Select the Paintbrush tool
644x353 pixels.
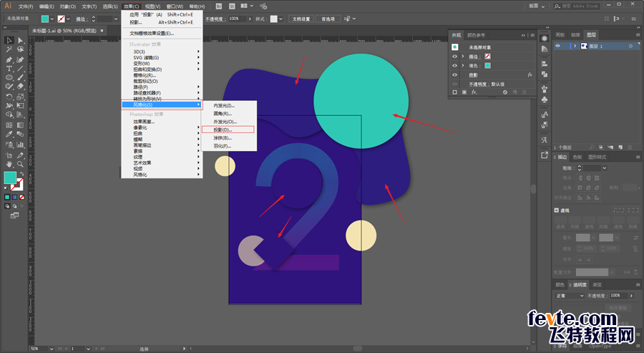[x=20, y=77]
